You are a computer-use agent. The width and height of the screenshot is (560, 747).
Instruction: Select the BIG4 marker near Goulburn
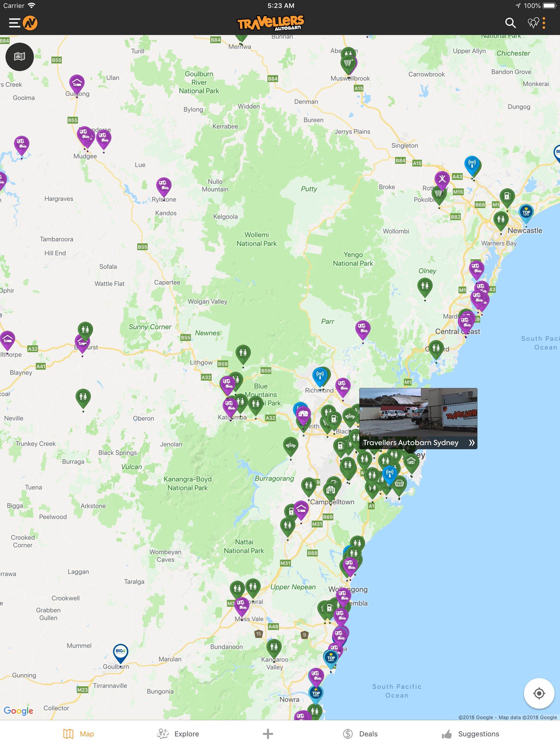tap(120, 652)
